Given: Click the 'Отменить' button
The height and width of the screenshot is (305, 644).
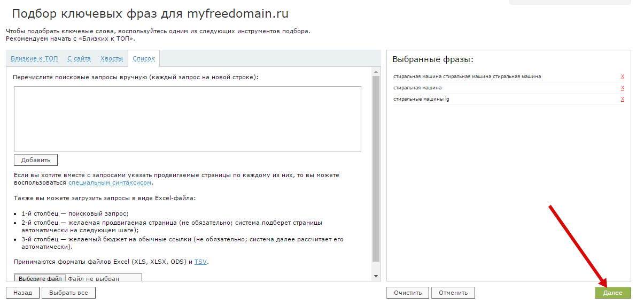Looking at the screenshot, I should 453,293.
